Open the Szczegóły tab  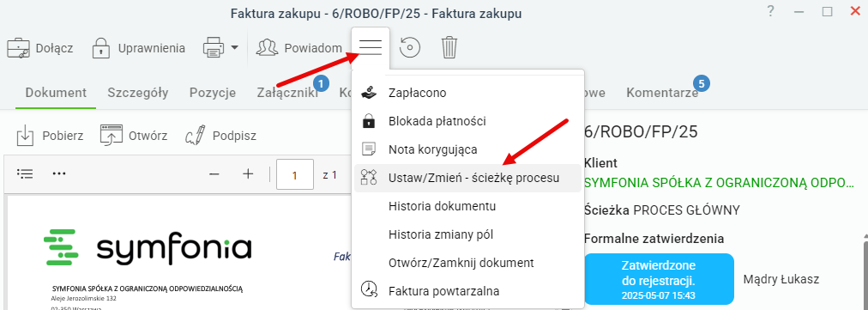point(138,93)
